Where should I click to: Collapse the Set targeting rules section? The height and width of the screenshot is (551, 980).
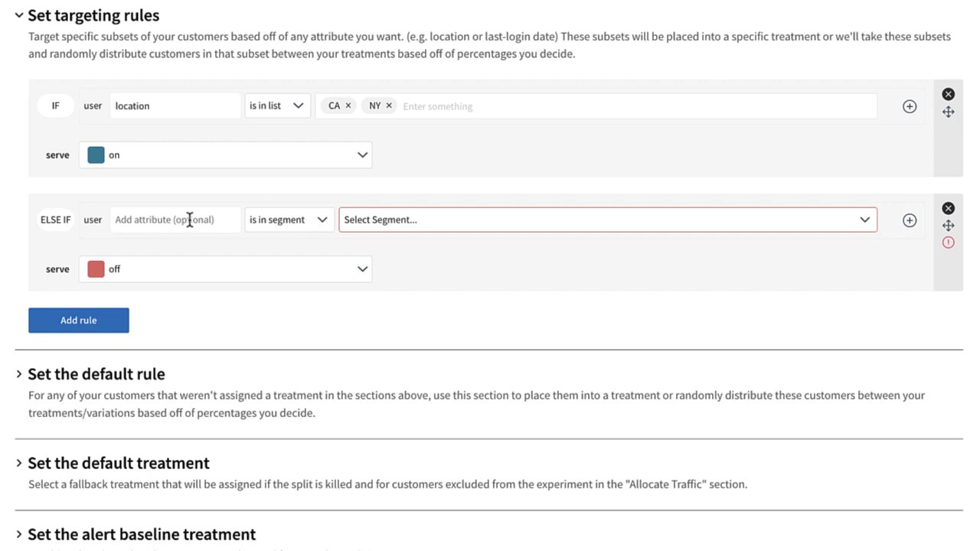(x=19, y=15)
